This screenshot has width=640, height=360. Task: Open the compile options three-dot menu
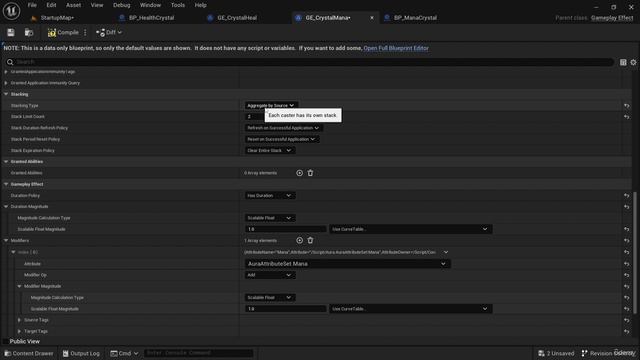click(x=85, y=32)
